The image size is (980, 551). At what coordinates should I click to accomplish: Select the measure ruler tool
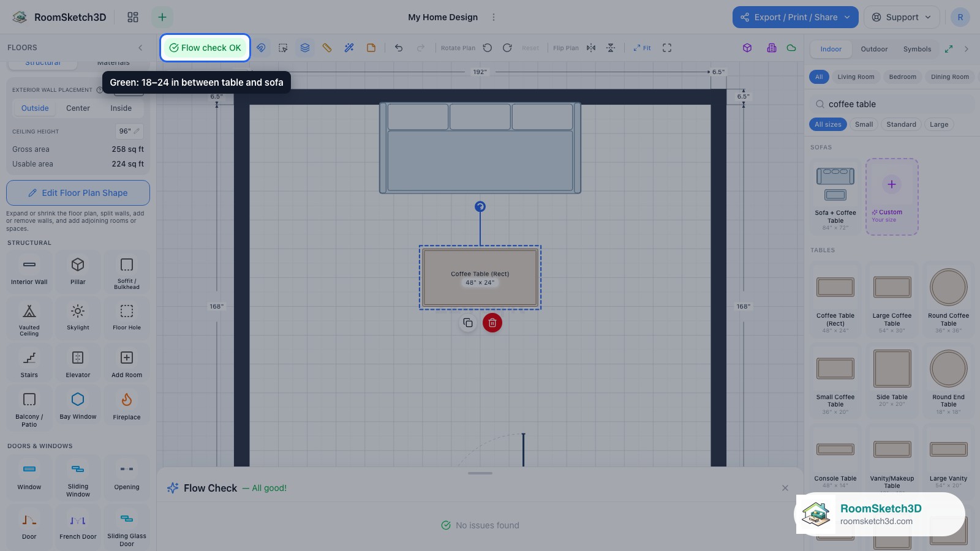327,48
